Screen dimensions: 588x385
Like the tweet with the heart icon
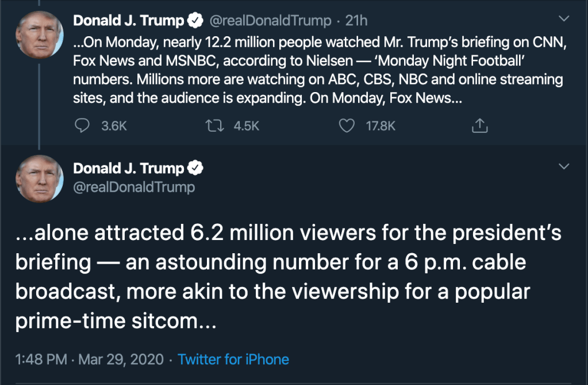tap(347, 125)
